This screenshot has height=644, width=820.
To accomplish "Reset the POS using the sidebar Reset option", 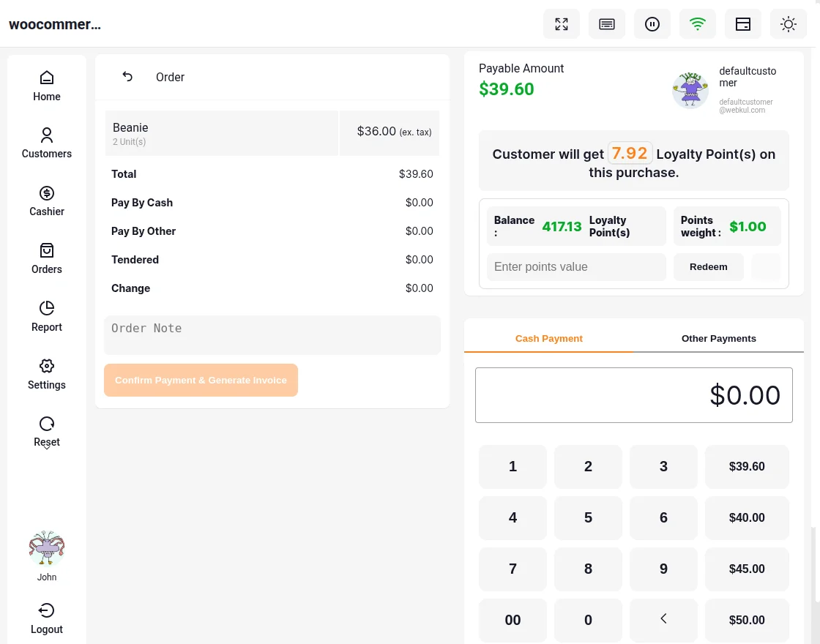I will point(46,431).
